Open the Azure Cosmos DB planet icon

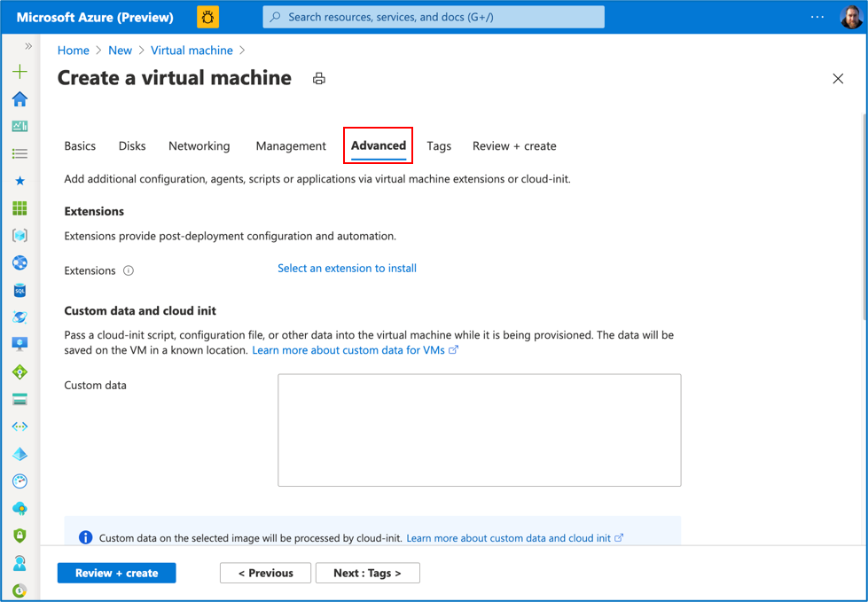coord(20,317)
